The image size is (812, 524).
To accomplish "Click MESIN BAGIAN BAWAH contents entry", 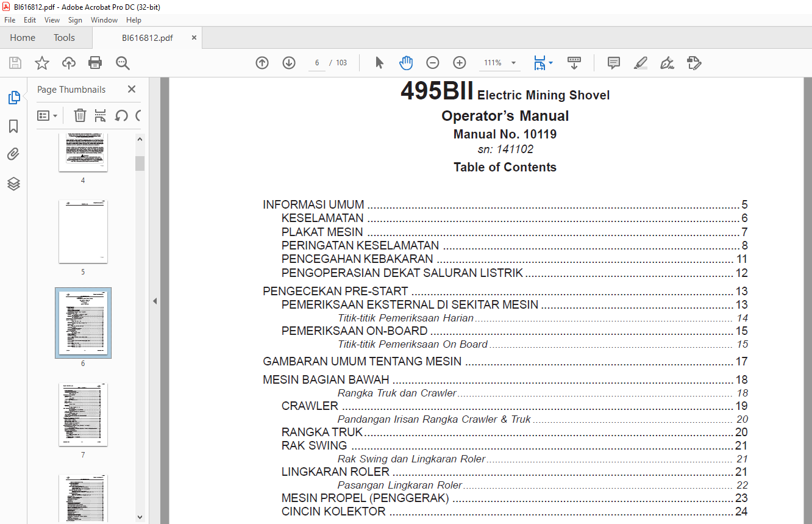I will [x=505, y=380].
